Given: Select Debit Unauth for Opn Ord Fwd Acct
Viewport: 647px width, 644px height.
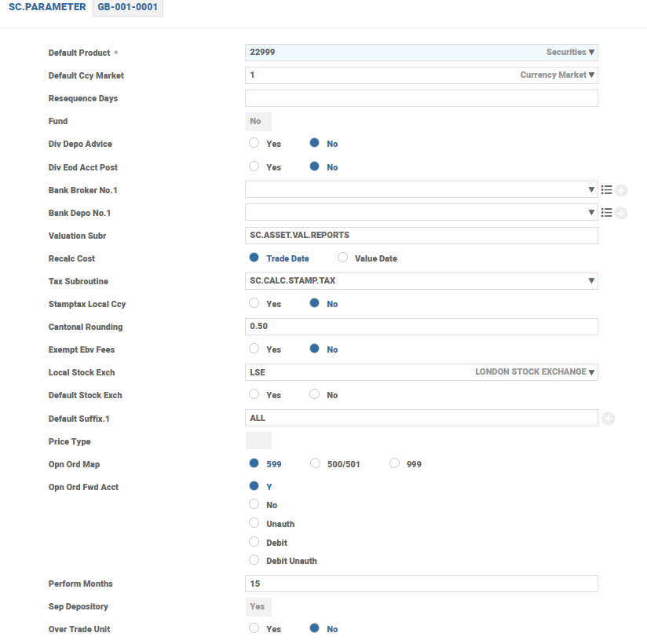Looking at the screenshot, I should (x=254, y=560).
